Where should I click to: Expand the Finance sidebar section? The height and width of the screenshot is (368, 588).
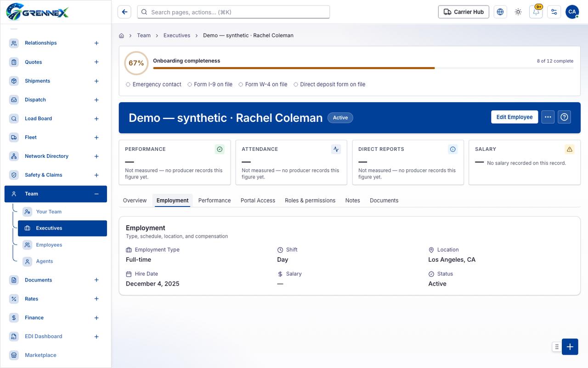pyautogui.click(x=96, y=318)
